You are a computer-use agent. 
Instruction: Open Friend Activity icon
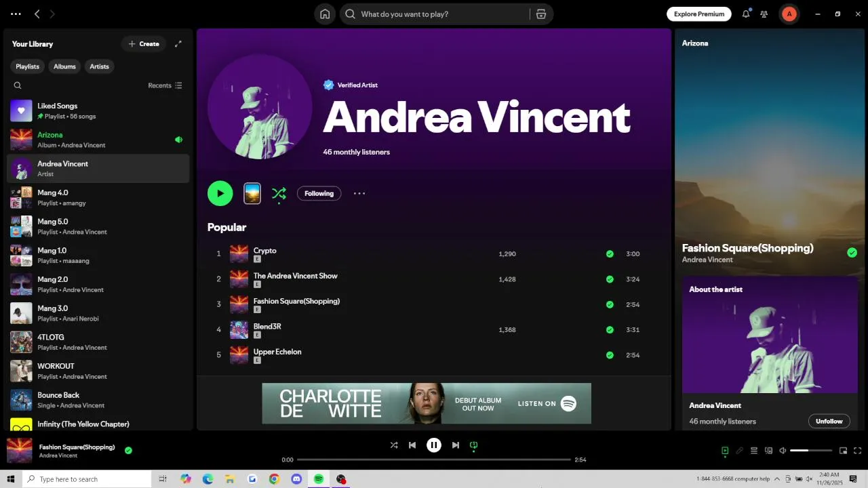click(764, 14)
